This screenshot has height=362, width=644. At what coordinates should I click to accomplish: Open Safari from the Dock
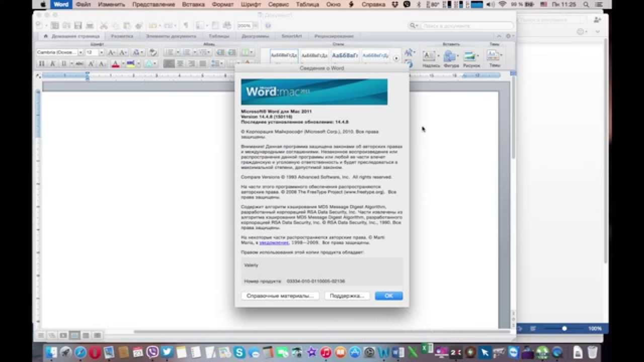click(80, 352)
